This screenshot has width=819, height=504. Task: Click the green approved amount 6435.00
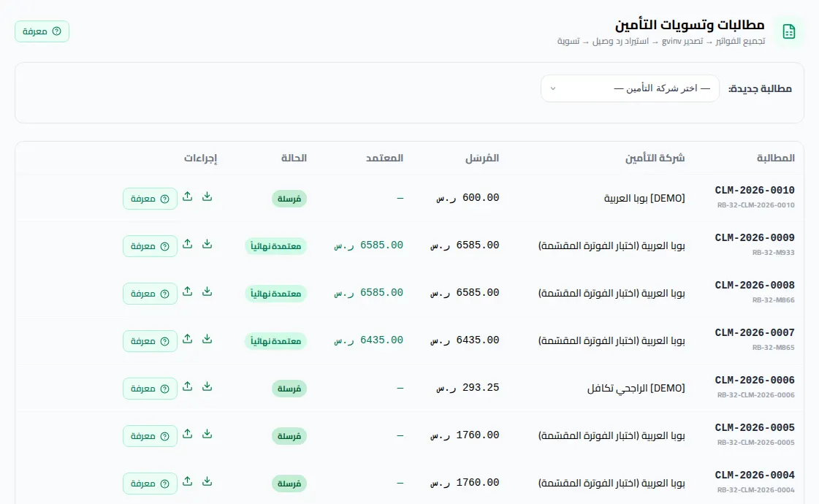click(369, 340)
